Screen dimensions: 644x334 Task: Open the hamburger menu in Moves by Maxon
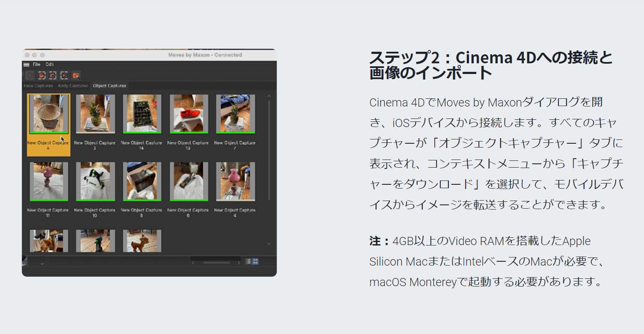pyautogui.click(x=27, y=65)
